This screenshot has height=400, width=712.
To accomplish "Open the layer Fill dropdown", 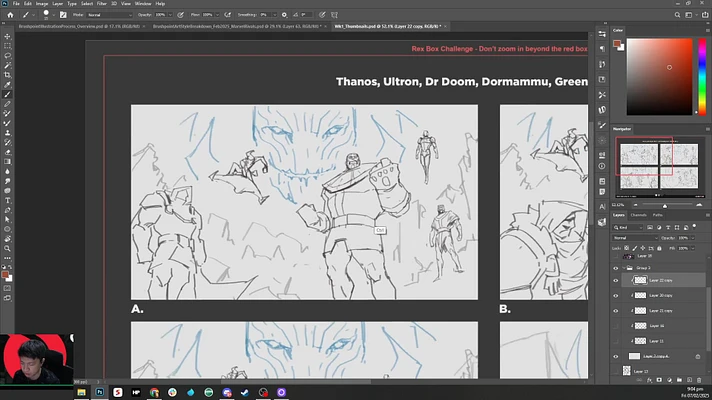I will [x=693, y=248].
